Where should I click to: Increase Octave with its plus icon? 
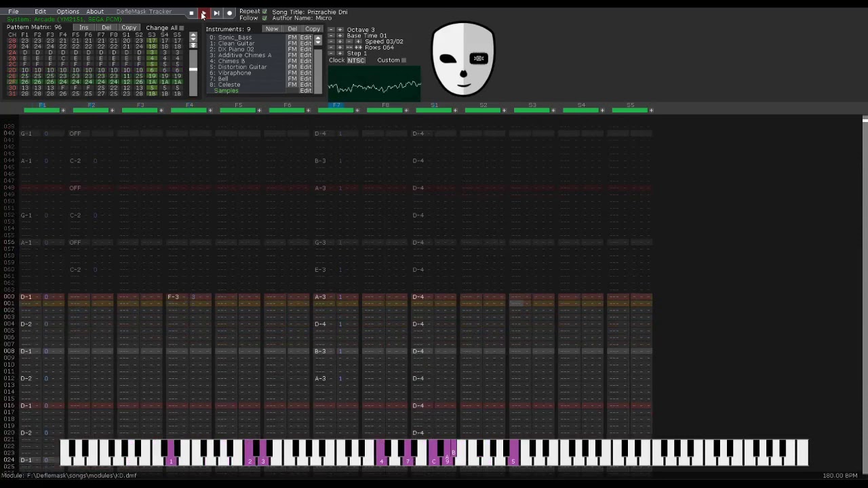coord(340,30)
